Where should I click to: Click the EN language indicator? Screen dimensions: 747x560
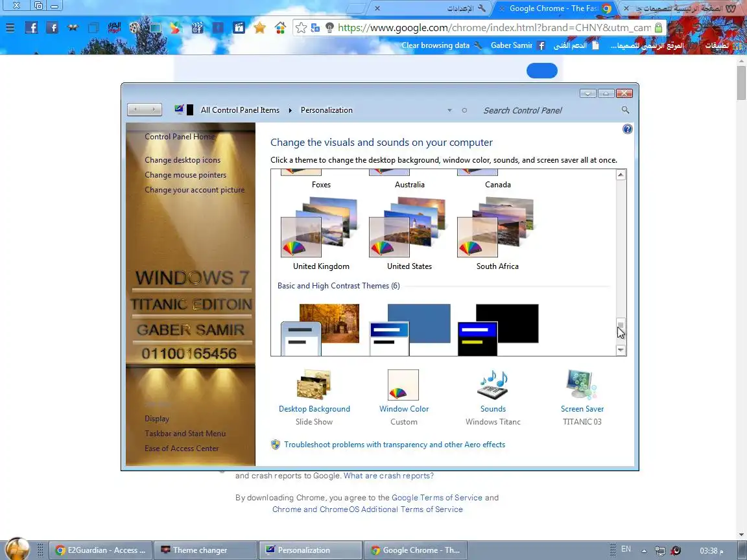click(626, 549)
